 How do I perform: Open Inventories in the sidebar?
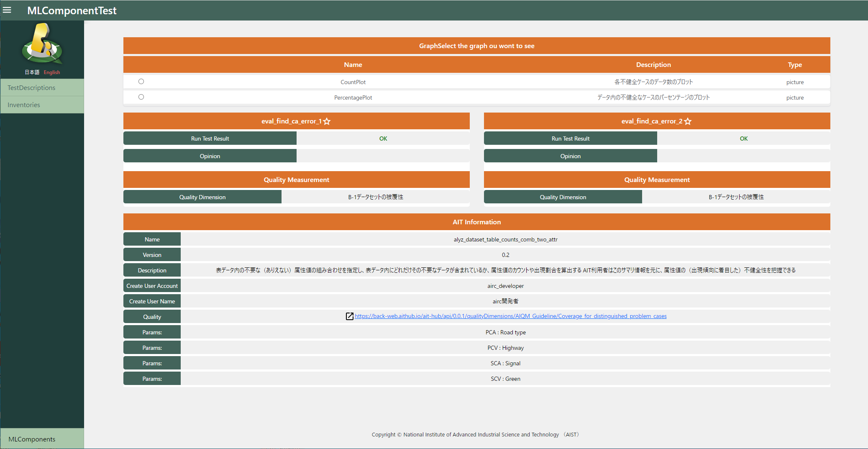tap(24, 105)
